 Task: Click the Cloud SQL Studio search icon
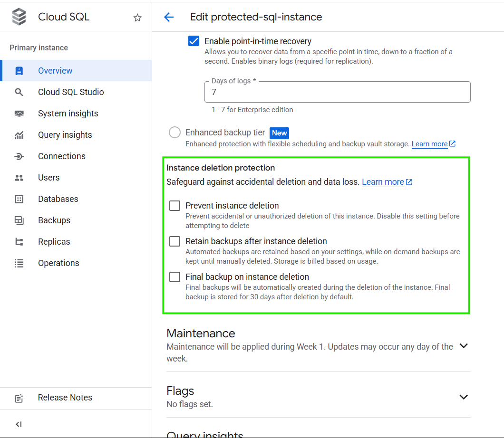(19, 92)
